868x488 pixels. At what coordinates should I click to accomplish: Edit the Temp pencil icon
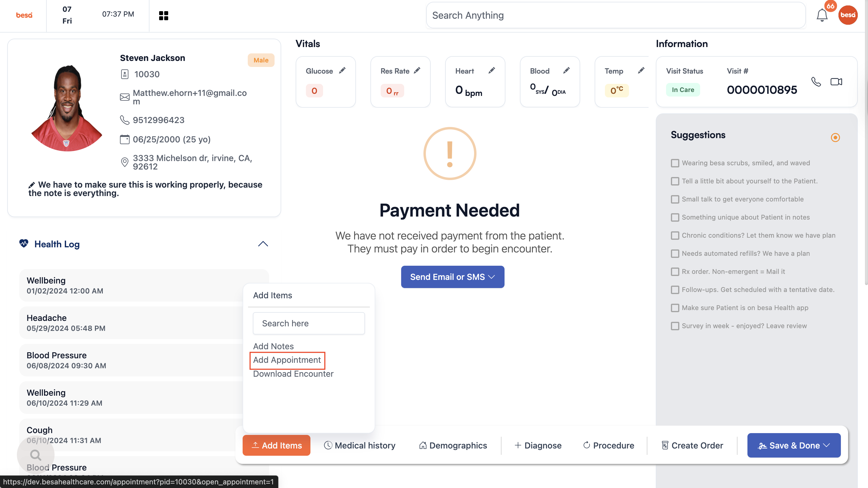(x=641, y=71)
